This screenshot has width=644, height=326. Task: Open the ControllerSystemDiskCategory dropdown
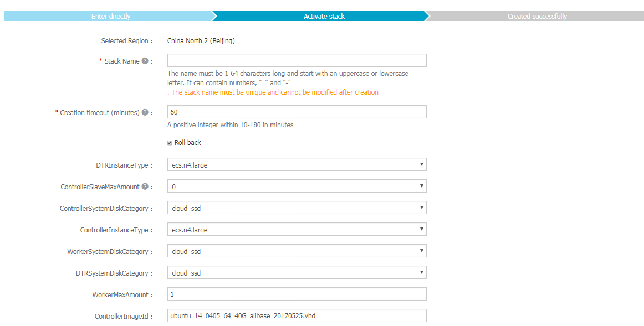tap(297, 208)
